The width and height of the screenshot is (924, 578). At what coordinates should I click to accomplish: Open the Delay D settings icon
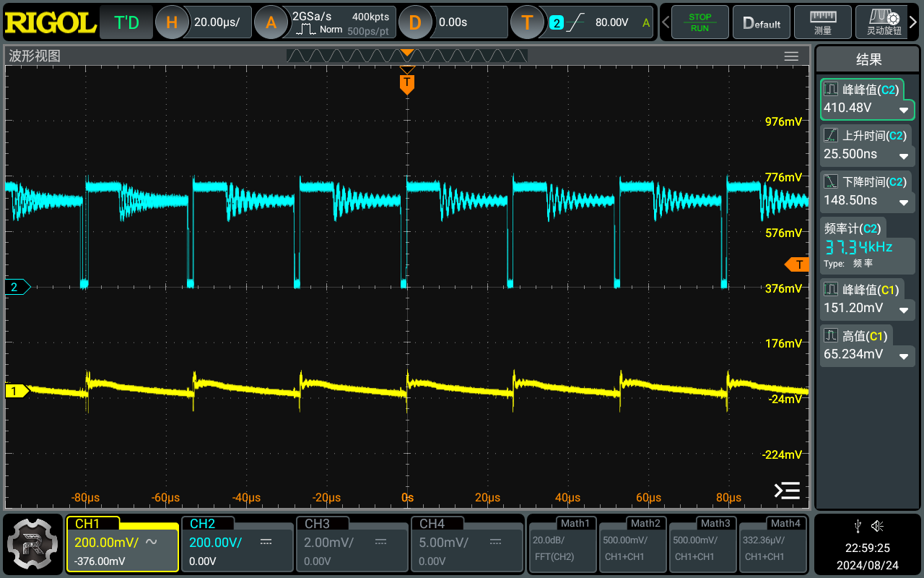click(x=414, y=22)
